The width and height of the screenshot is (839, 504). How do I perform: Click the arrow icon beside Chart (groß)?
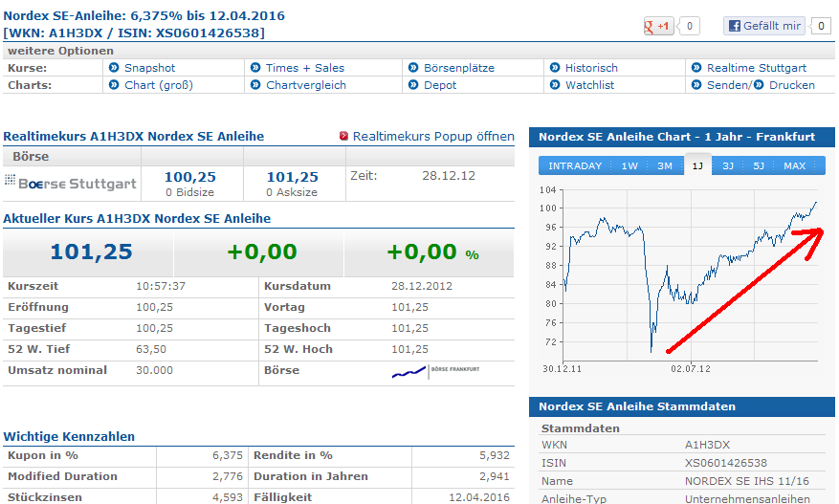pyautogui.click(x=114, y=85)
